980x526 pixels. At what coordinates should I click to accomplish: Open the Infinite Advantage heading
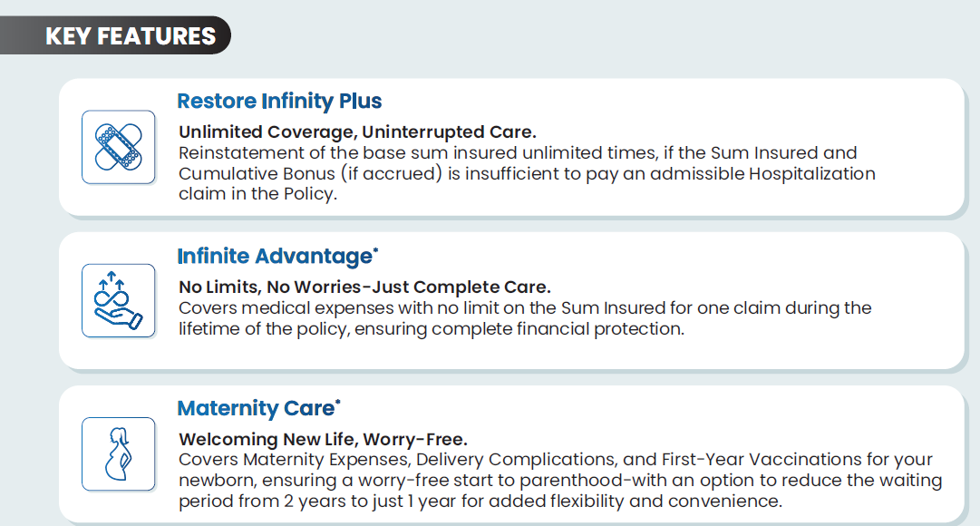click(x=274, y=257)
